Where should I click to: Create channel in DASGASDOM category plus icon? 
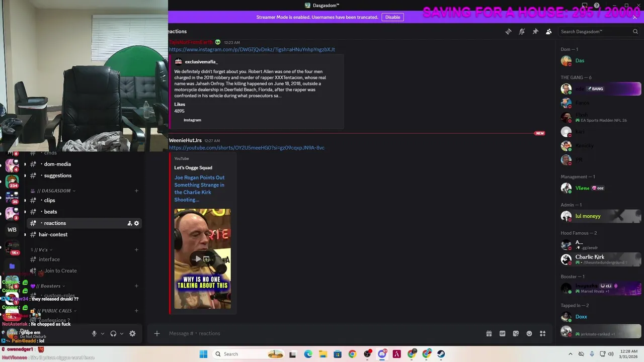[x=136, y=191]
